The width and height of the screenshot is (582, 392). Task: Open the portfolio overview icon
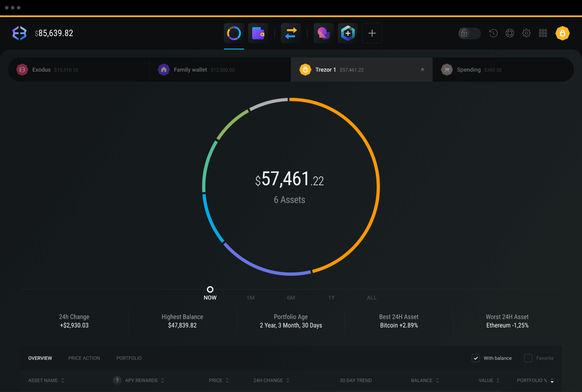(234, 33)
